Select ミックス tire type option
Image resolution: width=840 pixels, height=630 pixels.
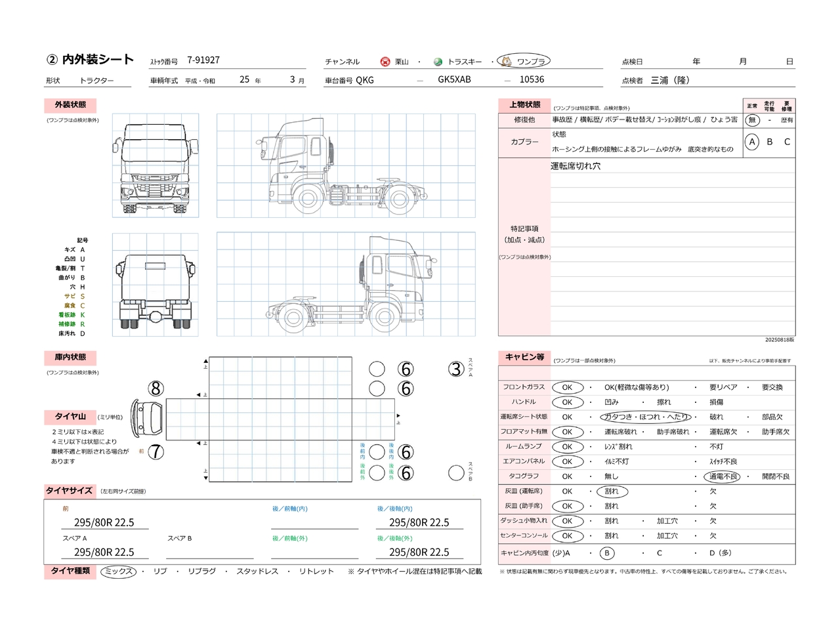tap(119, 572)
